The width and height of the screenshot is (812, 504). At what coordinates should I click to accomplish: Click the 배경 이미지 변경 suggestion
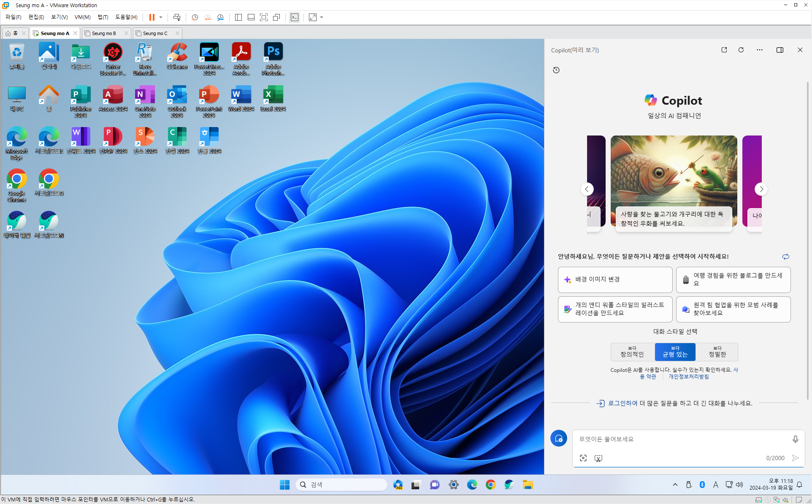coord(615,279)
